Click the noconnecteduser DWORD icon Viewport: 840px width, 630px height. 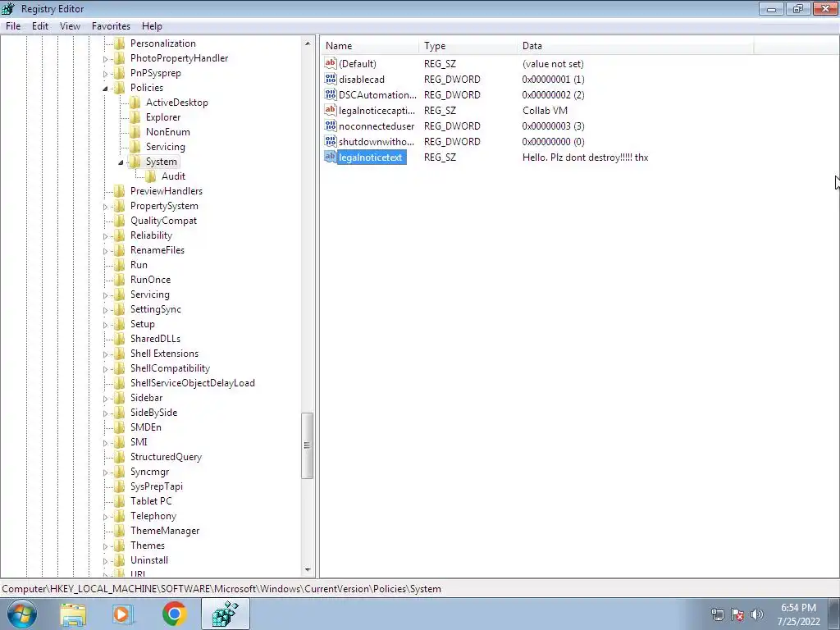pyautogui.click(x=331, y=126)
